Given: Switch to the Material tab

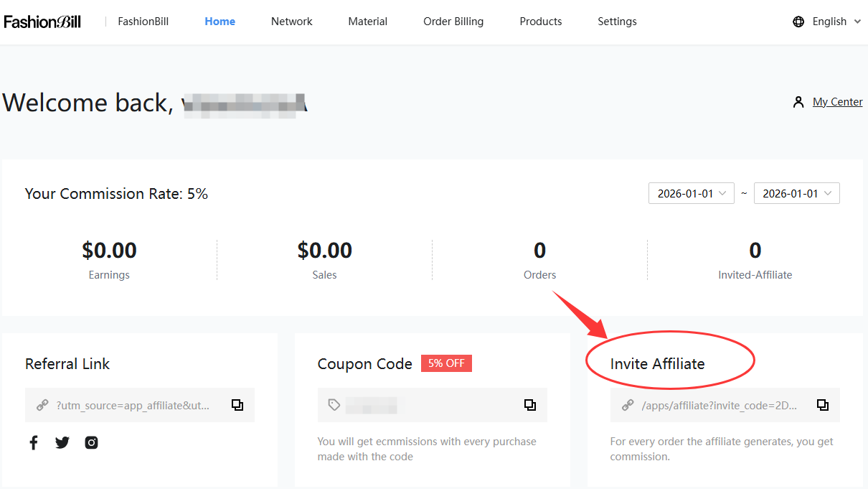Looking at the screenshot, I should [368, 22].
